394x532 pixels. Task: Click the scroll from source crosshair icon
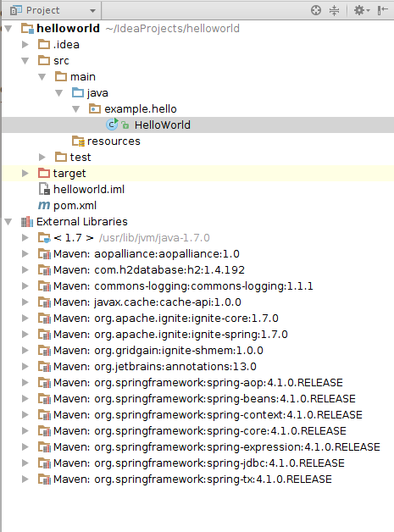[x=315, y=10]
